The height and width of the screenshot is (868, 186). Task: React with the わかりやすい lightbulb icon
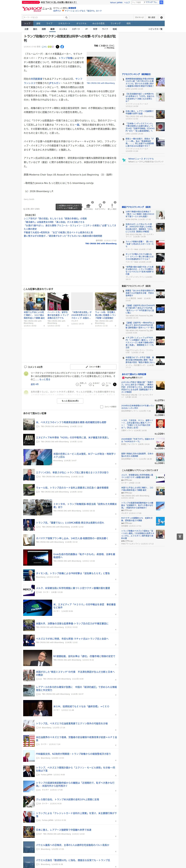tap(100, 206)
